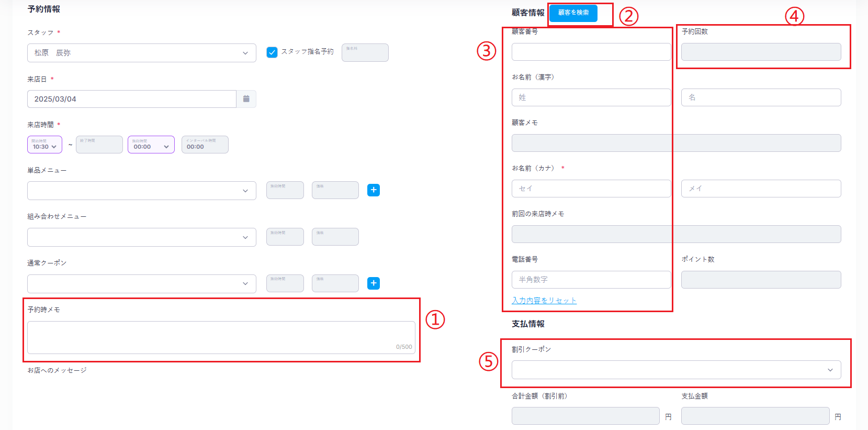Click the セイ kana surname field
Screen dimensions: 868x430
coord(591,189)
